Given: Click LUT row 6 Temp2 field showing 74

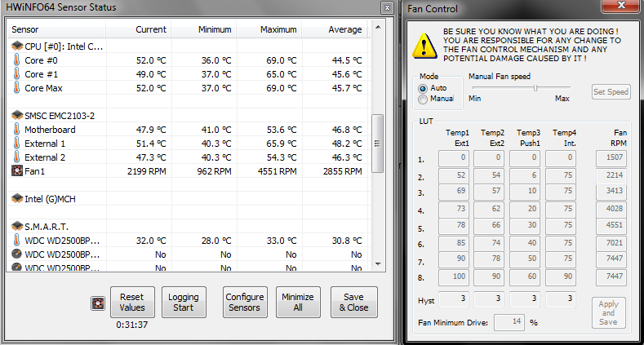Looking at the screenshot, I should click(489, 244).
